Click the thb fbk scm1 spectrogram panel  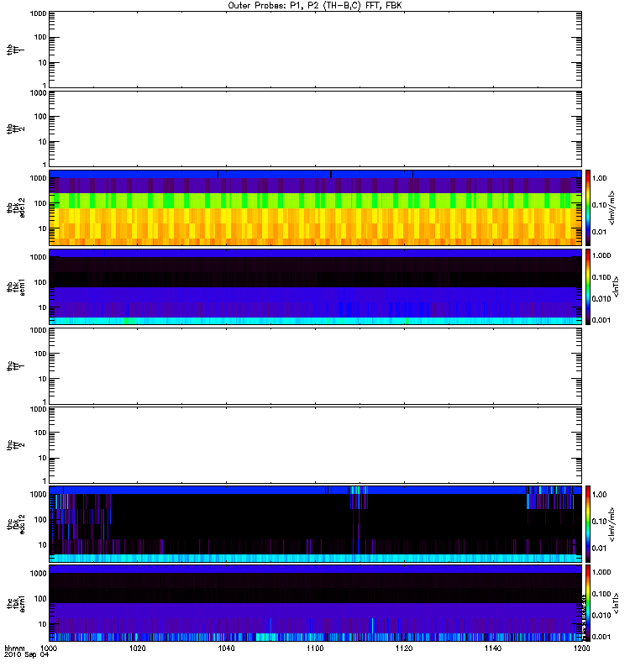coord(315,286)
